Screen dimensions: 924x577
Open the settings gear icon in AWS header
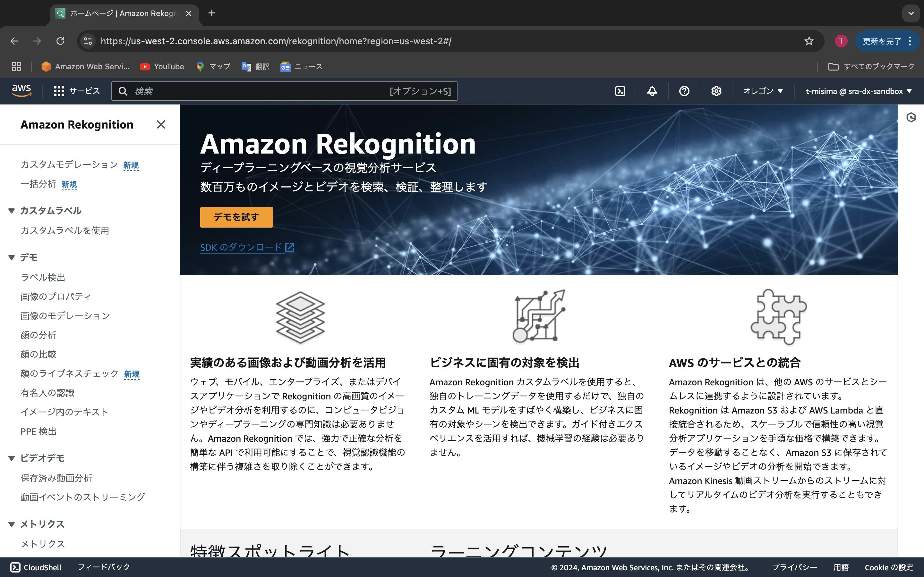coord(716,91)
